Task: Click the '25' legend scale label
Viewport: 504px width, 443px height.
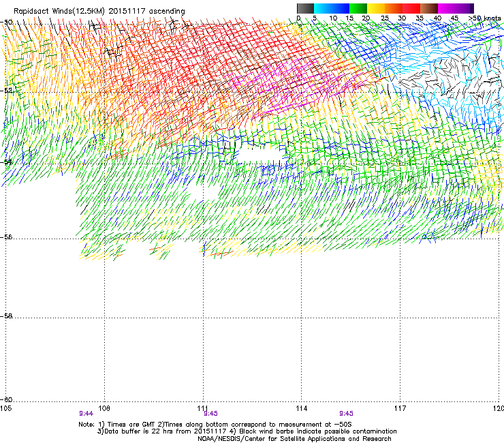Action: (385, 18)
